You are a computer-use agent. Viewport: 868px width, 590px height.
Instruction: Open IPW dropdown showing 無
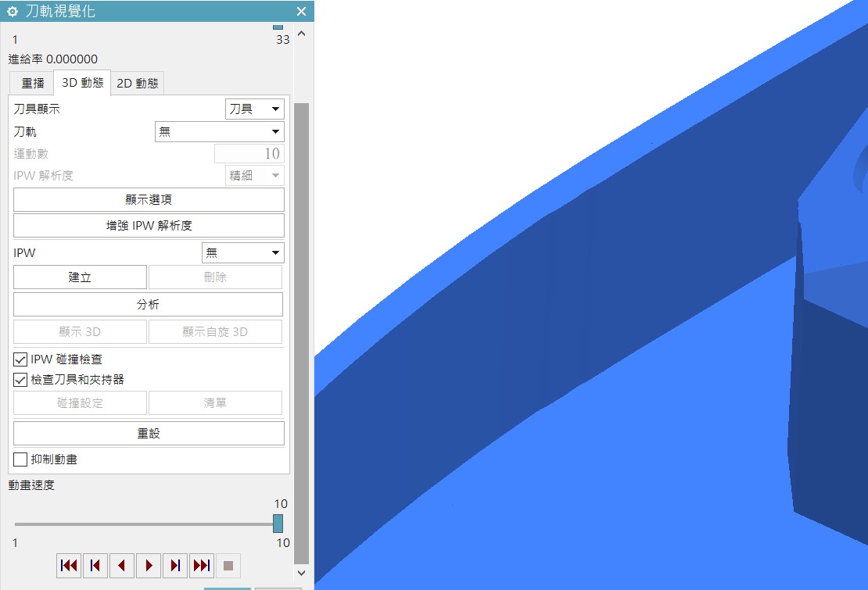tap(243, 252)
